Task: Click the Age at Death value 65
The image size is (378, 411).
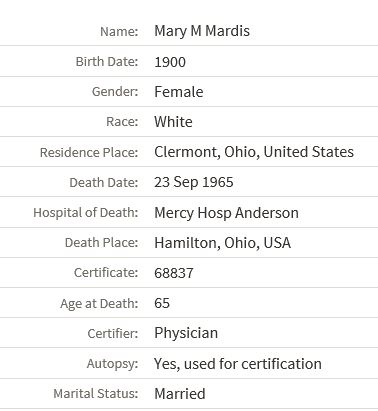Action: 162,303
